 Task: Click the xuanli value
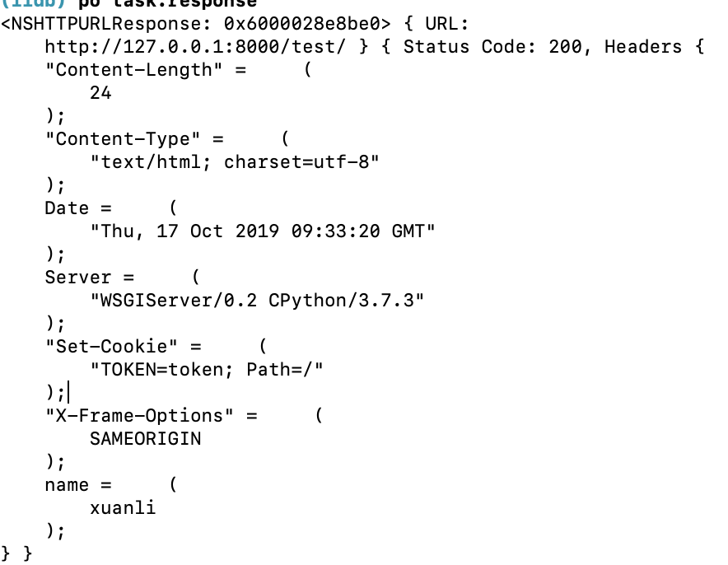click(123, 508)
